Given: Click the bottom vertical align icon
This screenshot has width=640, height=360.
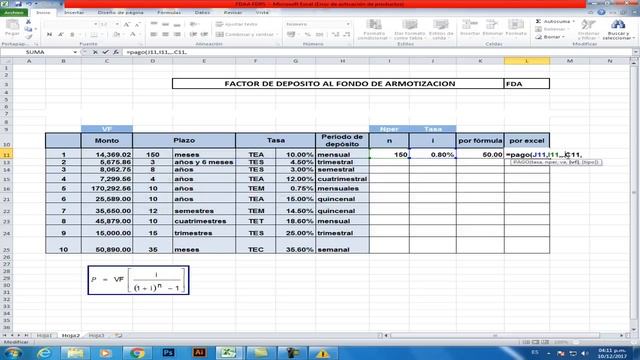Looking at the screenshot, I should pos(177,24).
